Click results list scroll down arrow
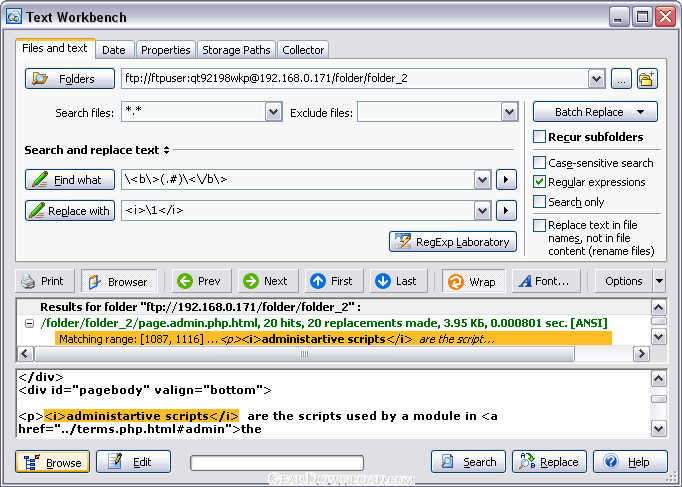The image size is (682, 487). click(x=659, y=337)
